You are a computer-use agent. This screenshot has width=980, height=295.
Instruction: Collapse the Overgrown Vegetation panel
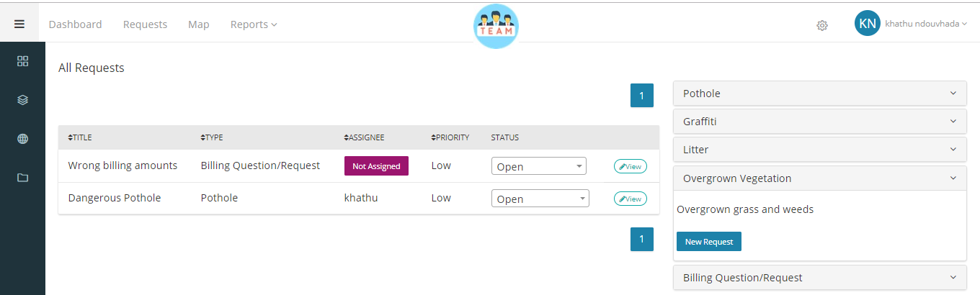click(x=820, y=178)
